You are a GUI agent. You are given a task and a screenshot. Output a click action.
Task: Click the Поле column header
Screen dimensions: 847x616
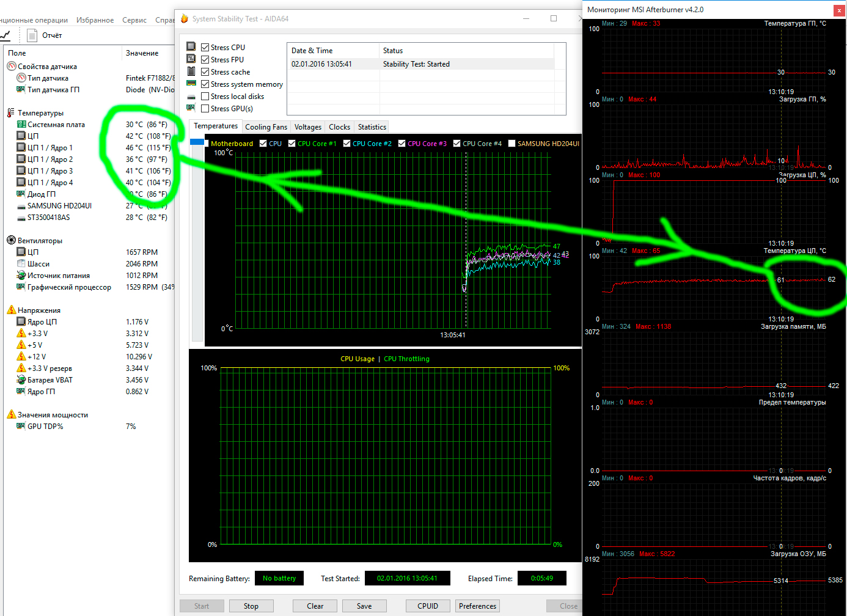click(x=62, y=53)
